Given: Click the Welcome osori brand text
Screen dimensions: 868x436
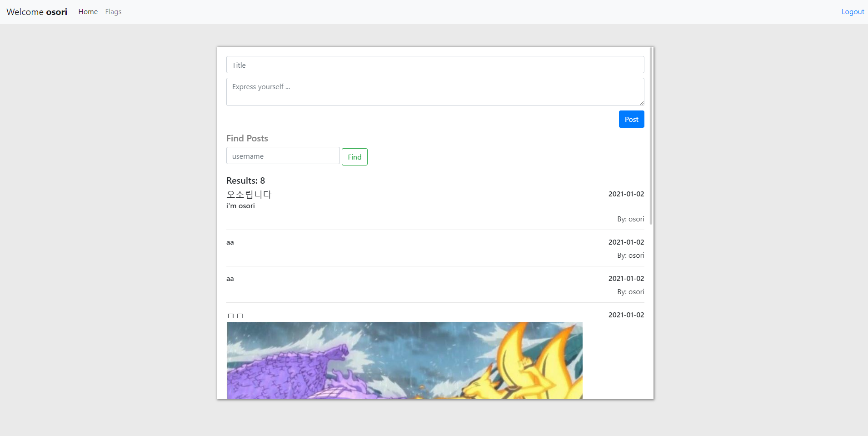Looking at the screenshot, I should pos(37,12).
